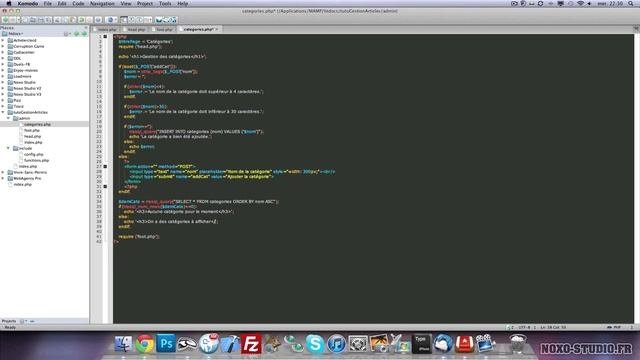Click the UTF-8 encoding status entry
The height and width of the screenshot is (360, 640).
pos(524,327)
